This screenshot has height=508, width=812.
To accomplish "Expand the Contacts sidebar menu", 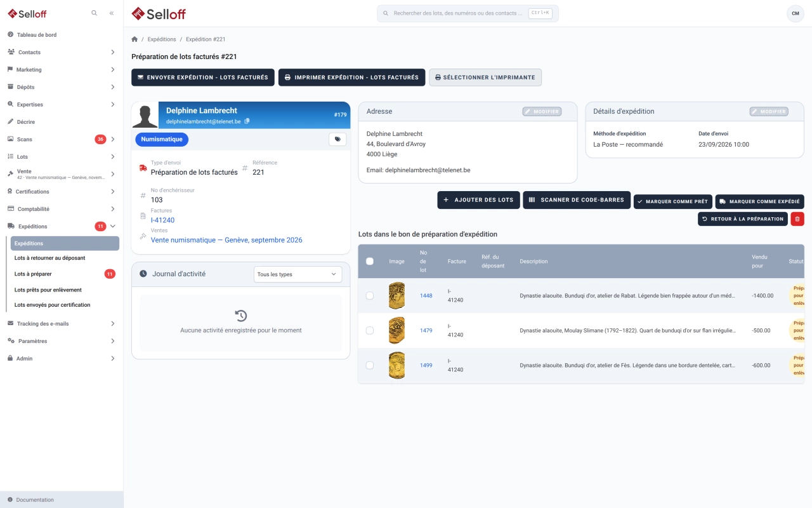I will [62, 52].
